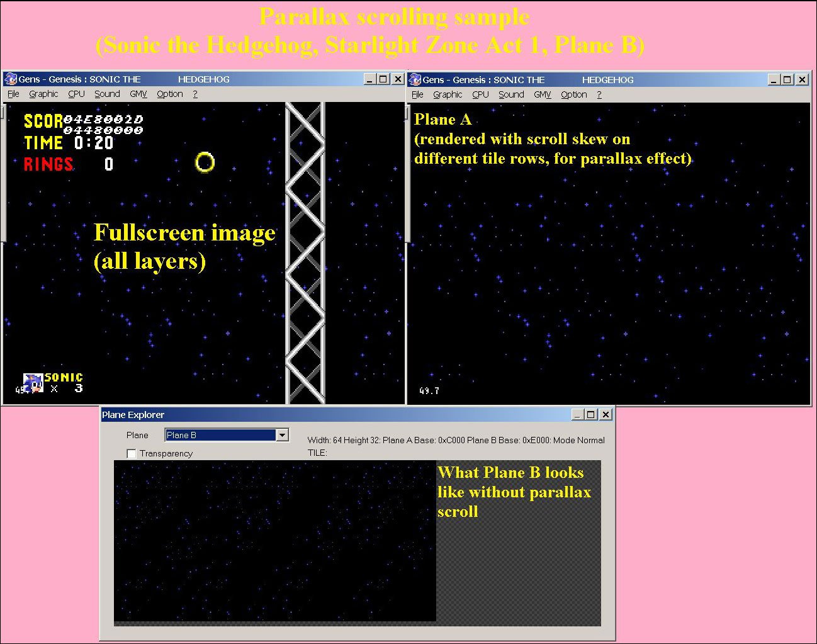Open CPU menu in right Gens window
817x644 pixels.
[x=480, y=94]
